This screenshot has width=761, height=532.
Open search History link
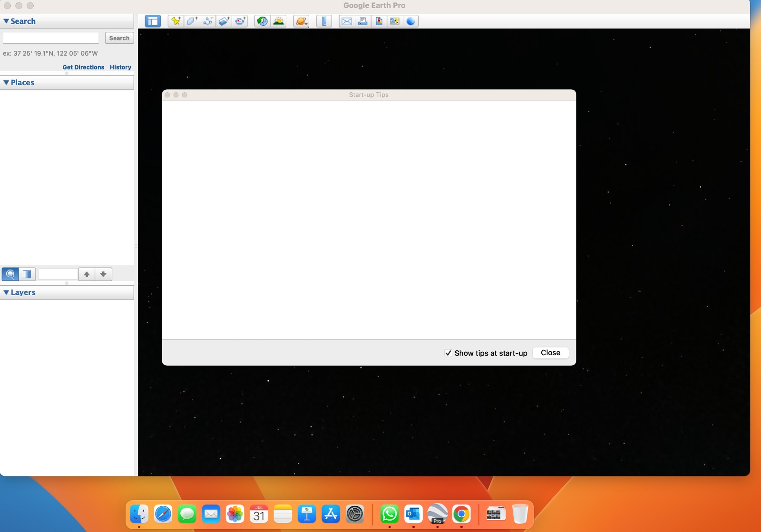click(x=120, y=67)
